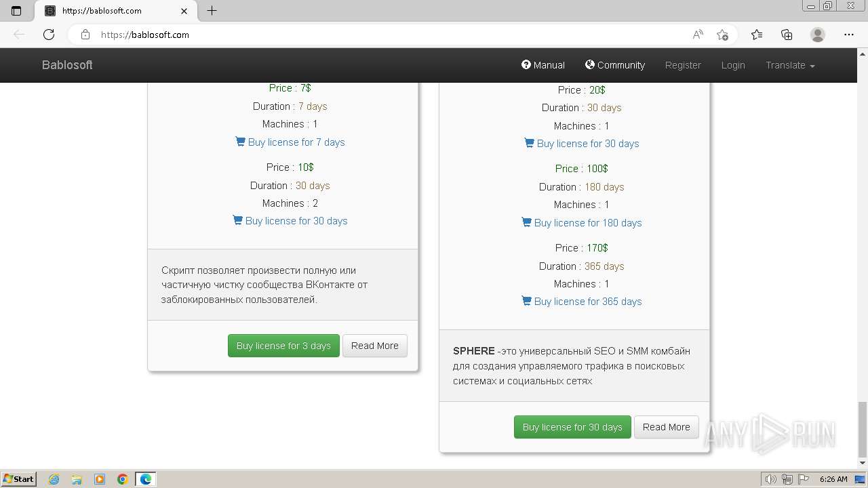Open Settings and more ellipsis menu

pos(849,35)
